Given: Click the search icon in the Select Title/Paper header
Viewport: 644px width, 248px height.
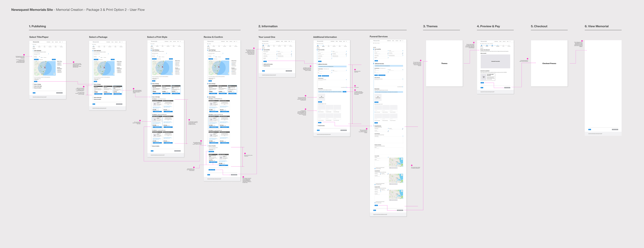Looking at the screenshot, I should 62,42.
